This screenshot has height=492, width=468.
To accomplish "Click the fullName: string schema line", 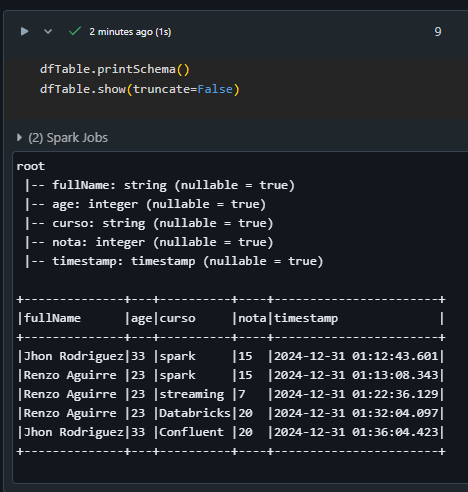I will coord(160,185).
